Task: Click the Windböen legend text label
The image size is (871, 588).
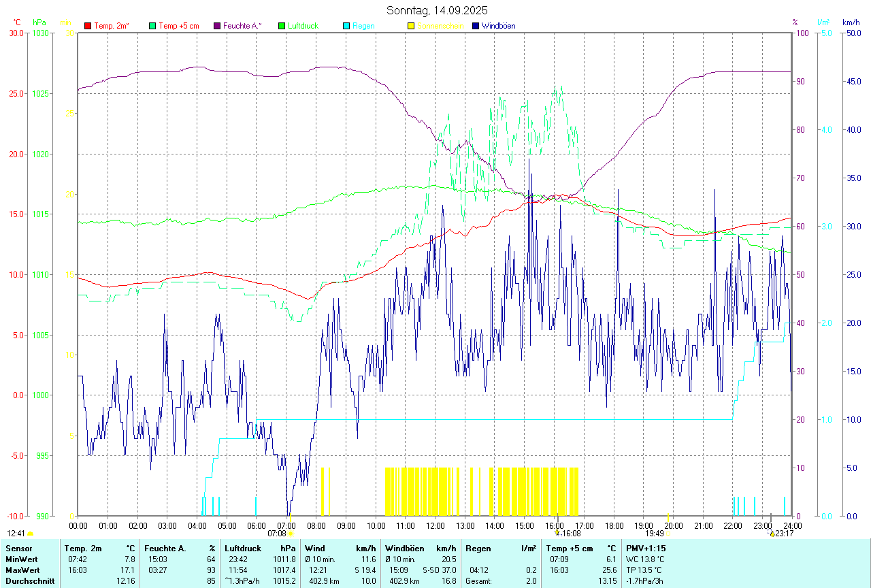Action: pos(499,26)
